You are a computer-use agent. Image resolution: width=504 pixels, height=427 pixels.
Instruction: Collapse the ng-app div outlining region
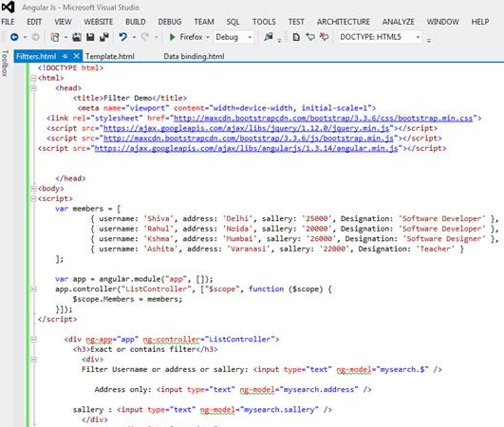[x=33, y=340]
